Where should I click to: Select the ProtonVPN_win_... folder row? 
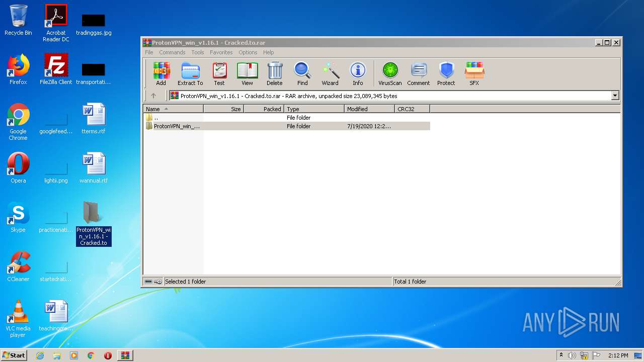tap(287, 126)
